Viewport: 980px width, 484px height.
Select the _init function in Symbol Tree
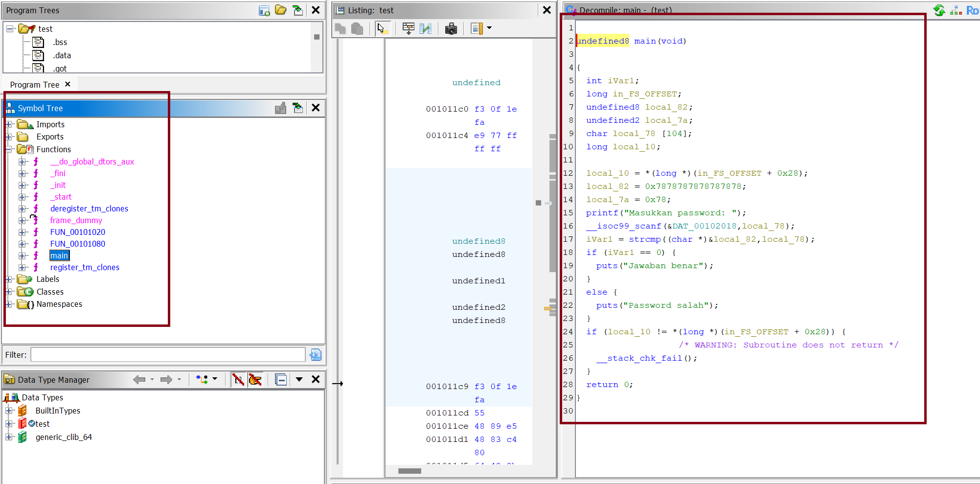[58, 185]
